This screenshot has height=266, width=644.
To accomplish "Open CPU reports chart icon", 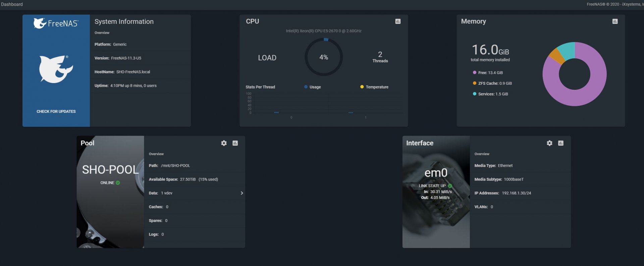I will 398,21.
